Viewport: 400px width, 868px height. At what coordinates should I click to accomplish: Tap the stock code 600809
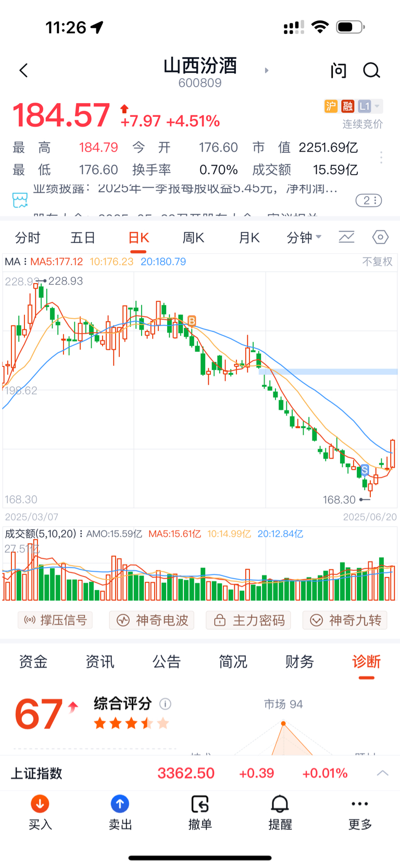click(x=200, y=83)
